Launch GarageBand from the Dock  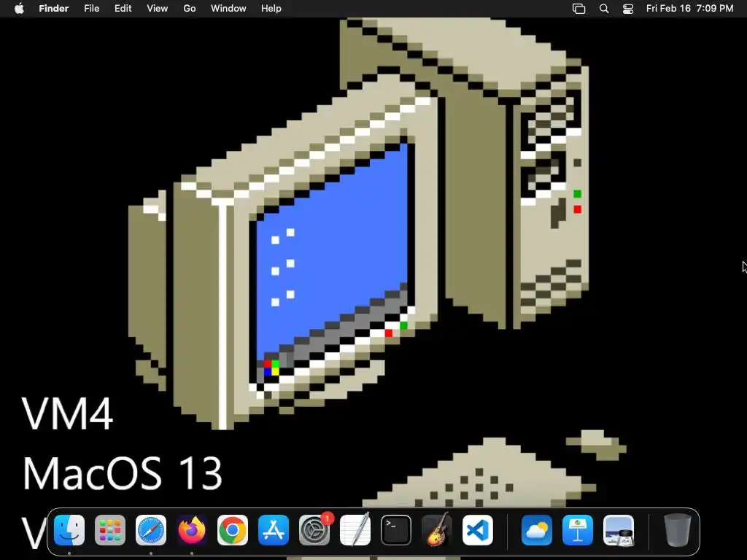(x=437, y=530)
